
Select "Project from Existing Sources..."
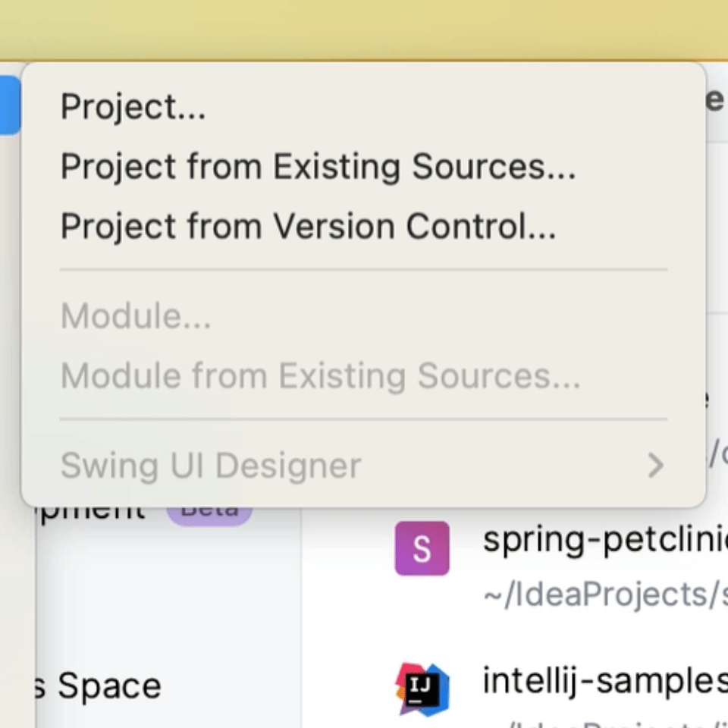317,166
